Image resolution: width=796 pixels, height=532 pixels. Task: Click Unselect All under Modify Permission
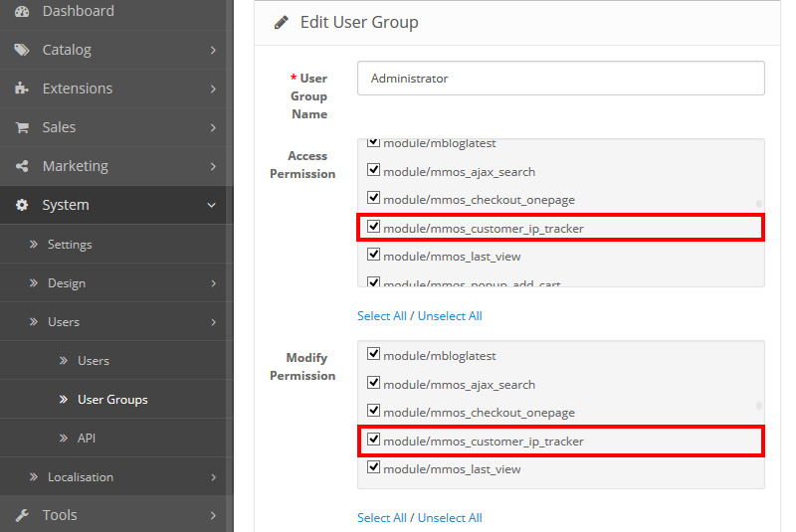pos(450,518)
